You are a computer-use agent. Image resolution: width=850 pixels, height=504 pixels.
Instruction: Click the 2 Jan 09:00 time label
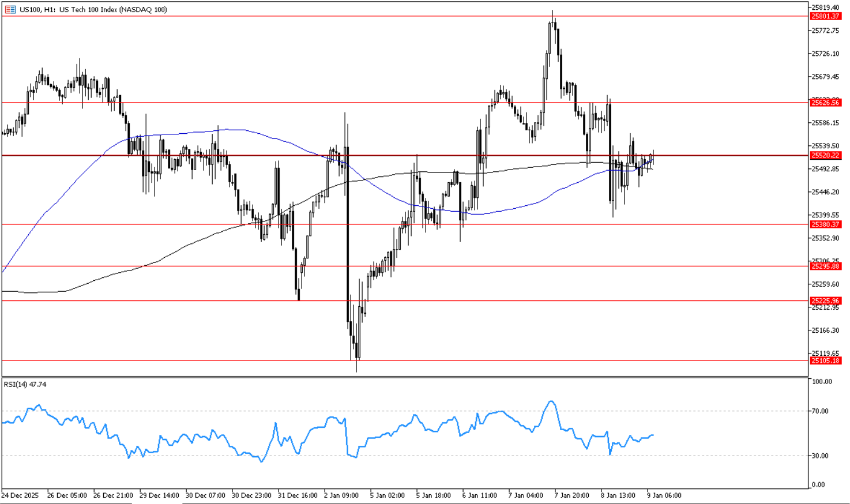pyautogui.click(x=341, y=495)
